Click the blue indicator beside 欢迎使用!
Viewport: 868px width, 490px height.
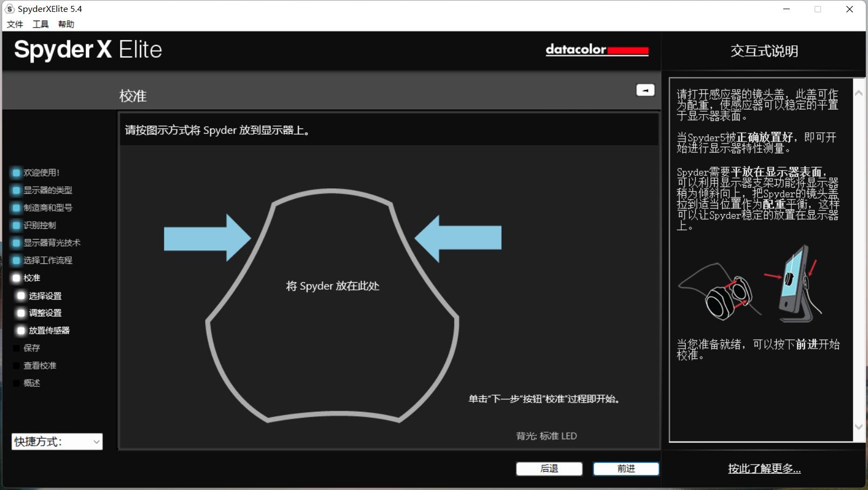tap(16, 173)
